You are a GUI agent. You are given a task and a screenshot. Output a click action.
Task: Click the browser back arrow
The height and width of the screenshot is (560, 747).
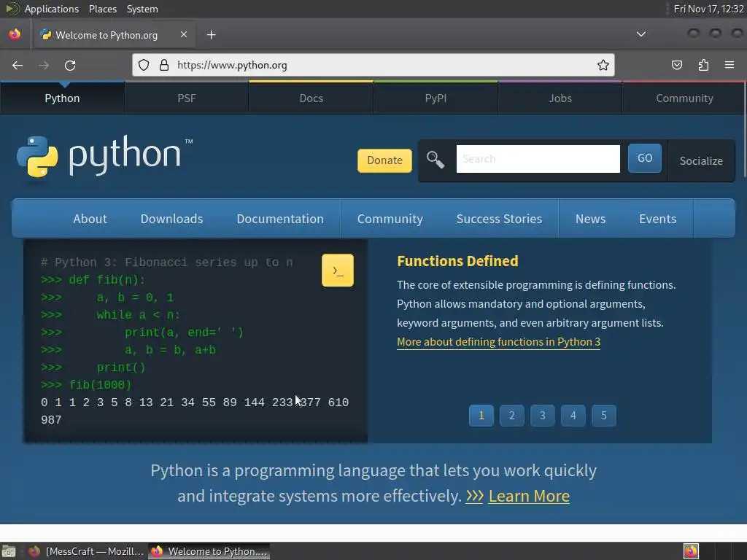coord(18,65)
